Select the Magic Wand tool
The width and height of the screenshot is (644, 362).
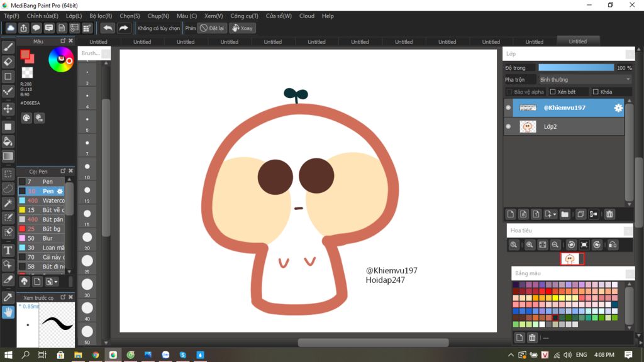coord(8,203)
